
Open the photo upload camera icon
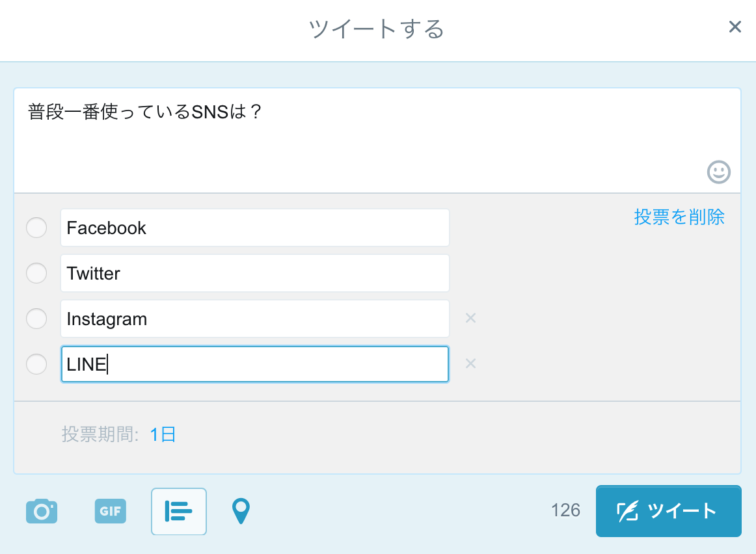[41, 511]
